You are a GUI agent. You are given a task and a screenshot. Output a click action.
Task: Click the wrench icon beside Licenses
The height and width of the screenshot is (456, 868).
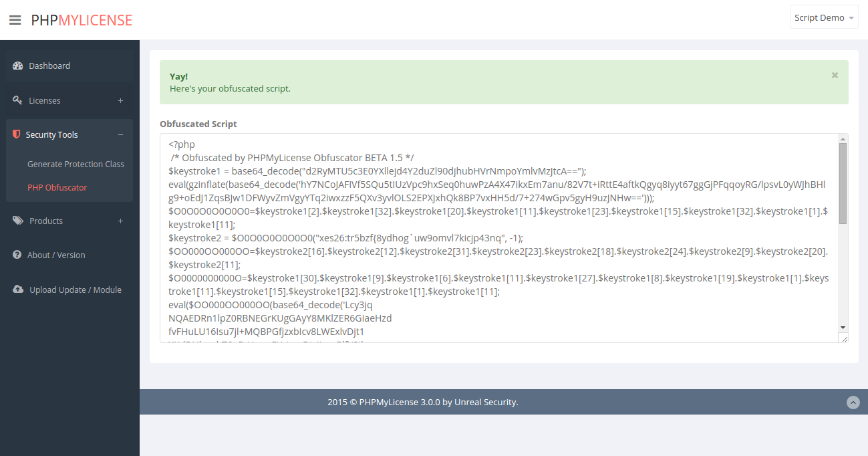[17, 100]
